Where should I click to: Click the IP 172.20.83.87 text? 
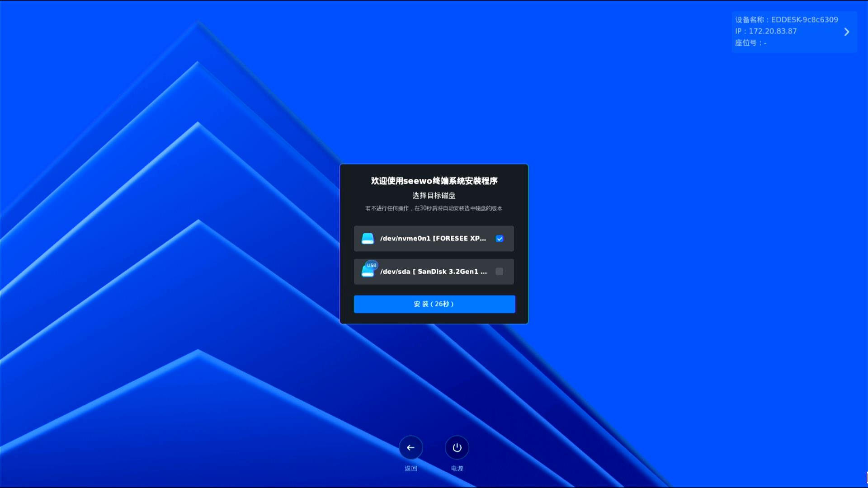(766, 31)
